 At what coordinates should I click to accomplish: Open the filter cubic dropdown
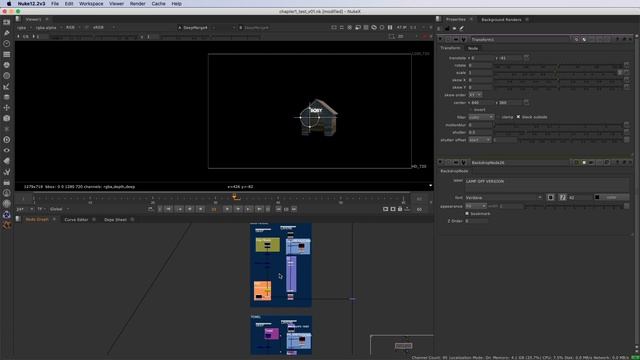(x=481, y=117)
